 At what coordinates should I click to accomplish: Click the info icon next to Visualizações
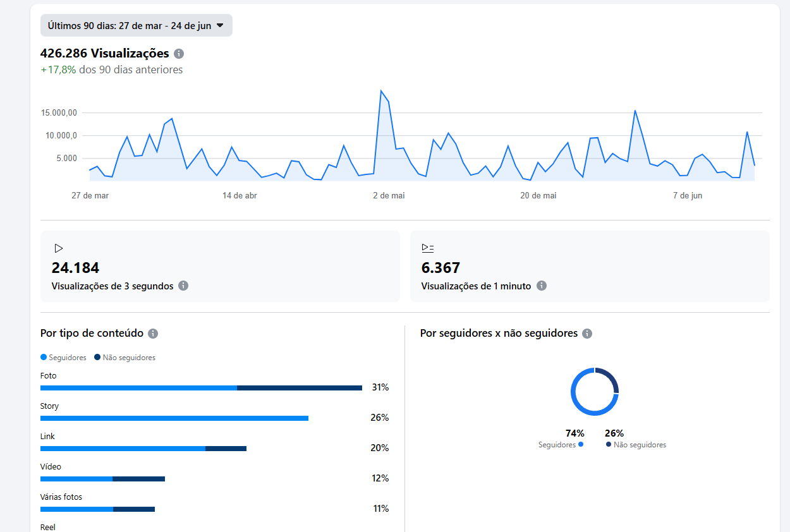(x=179, y=54)
